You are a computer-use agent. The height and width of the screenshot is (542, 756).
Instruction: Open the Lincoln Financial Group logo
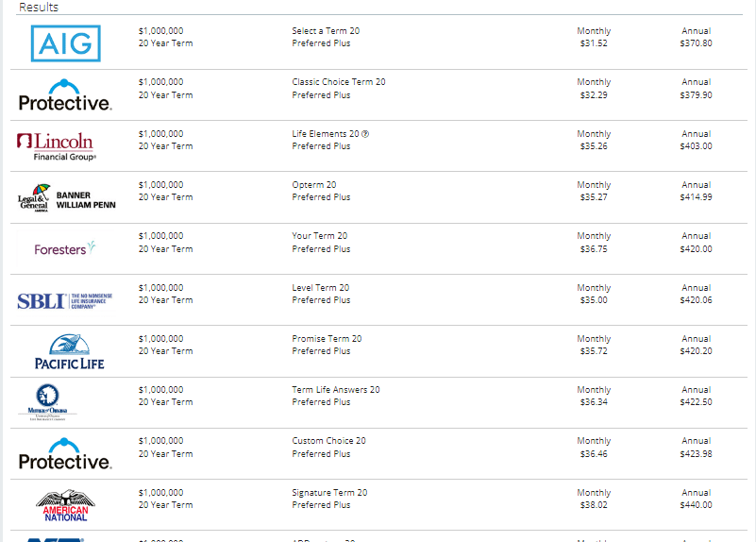coord(57,146)
